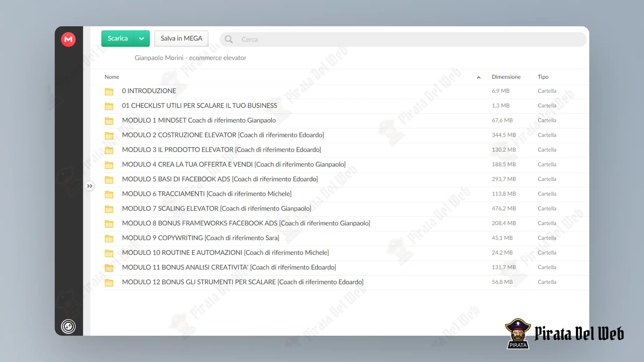The width and height of the screenshot is (644, 362).
Task: Sort by the Tipo column header
Action: tap(543, 77)
